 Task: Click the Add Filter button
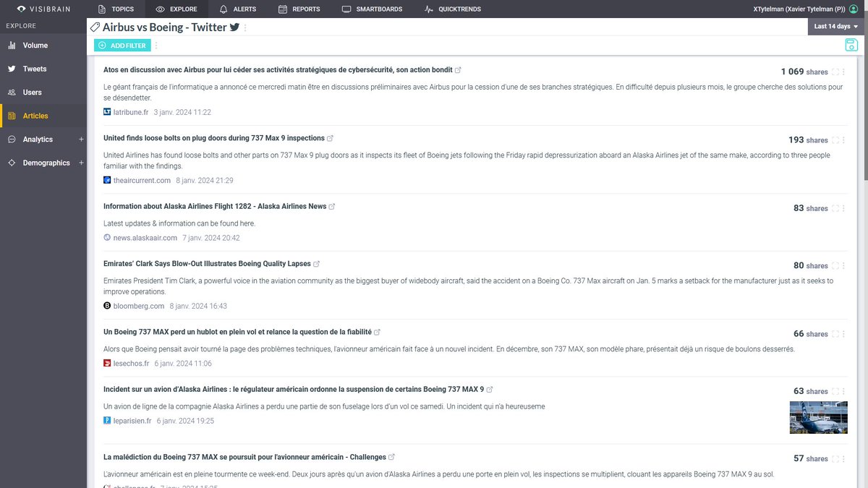122,46
